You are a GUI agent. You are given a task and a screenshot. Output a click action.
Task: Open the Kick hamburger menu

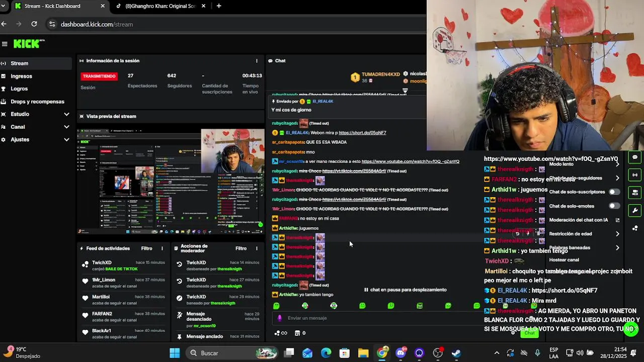coord(5,44)
